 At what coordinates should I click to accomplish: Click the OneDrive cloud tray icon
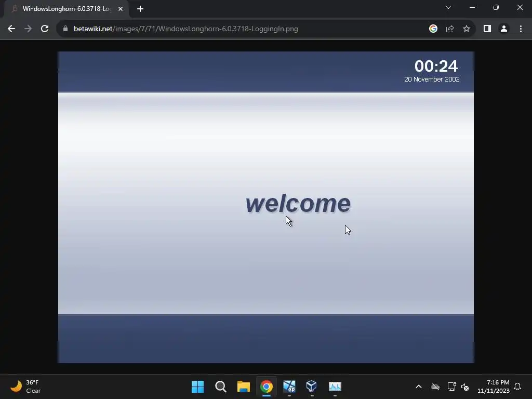pyautogui.click(x=435, y=387)
